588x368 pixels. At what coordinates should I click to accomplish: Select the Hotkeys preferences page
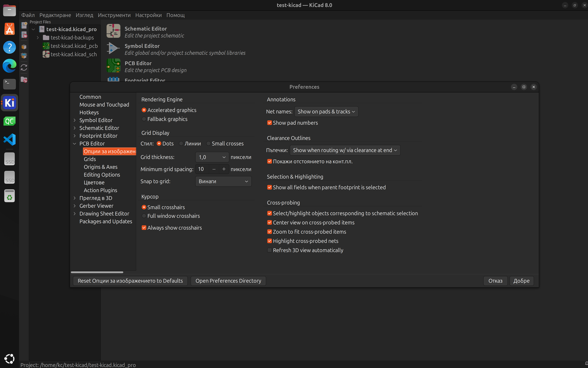89,112
